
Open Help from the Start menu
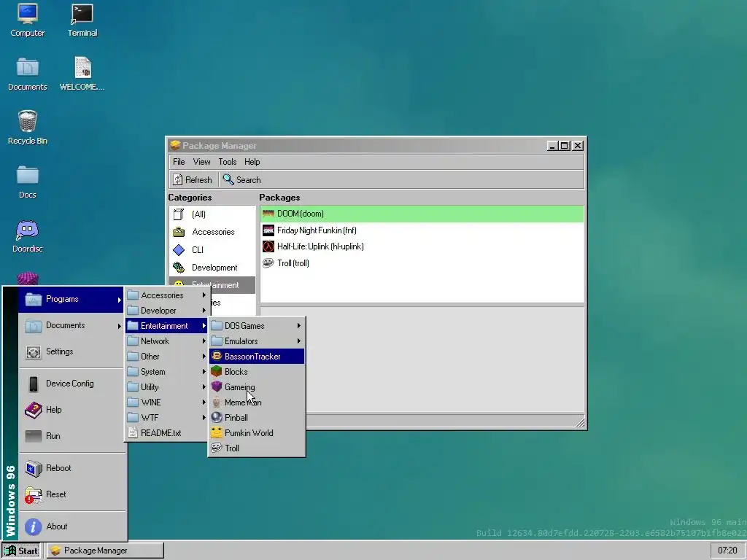point(71,410)
